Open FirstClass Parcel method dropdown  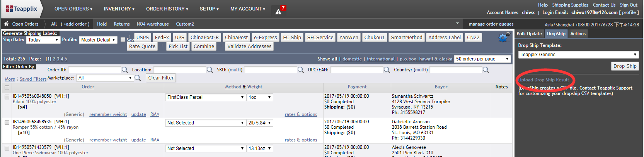[205, 97]
